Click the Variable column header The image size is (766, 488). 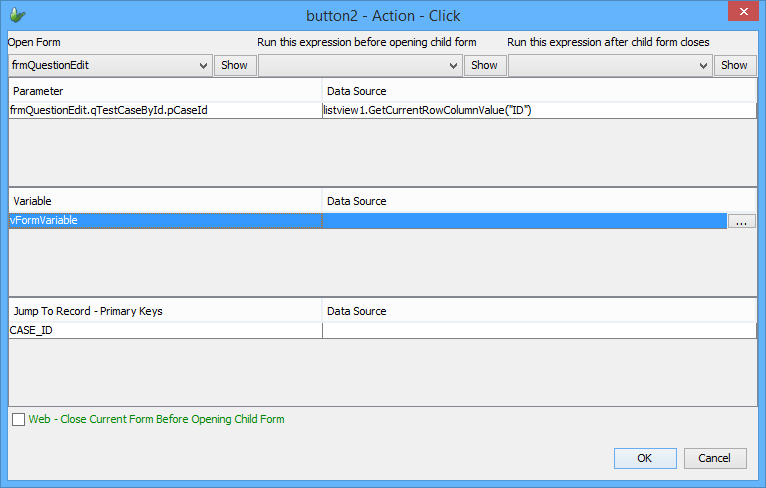[165, 201]
